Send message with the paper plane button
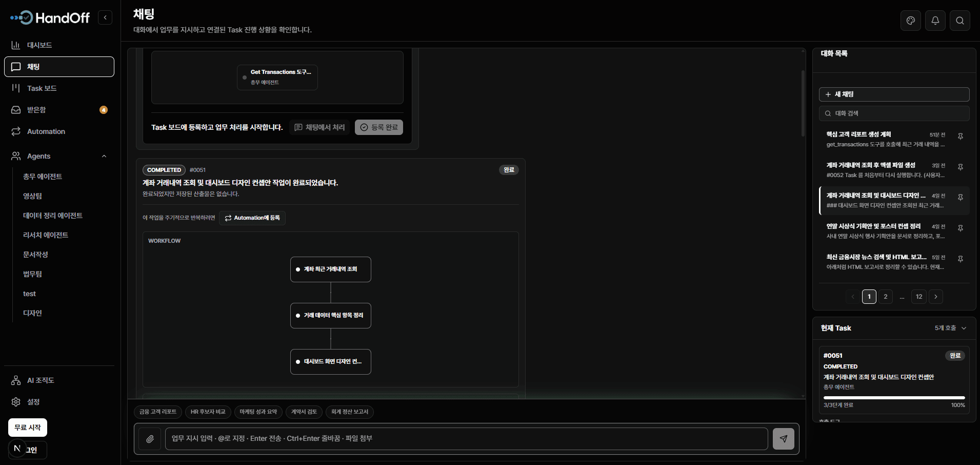The height and width of the screenshot is (465, 980). tap(784, 439)
